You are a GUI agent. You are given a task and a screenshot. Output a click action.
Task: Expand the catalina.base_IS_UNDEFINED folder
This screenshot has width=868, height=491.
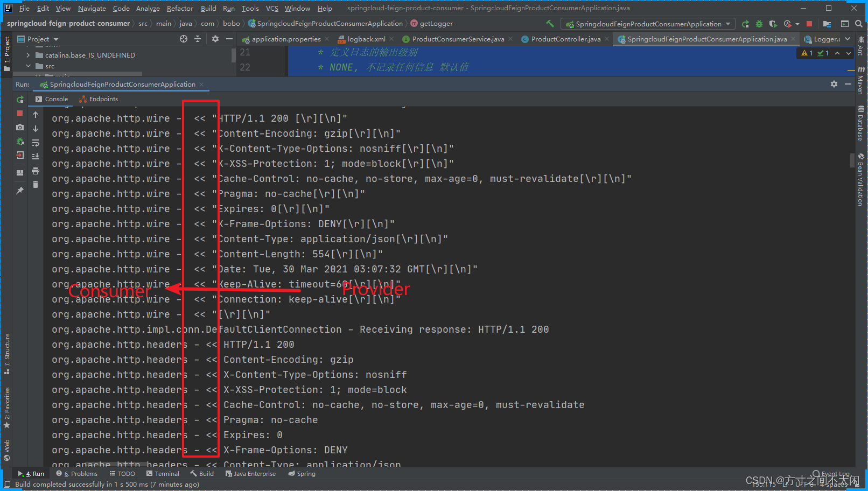pyautogui.click(x=28, y=55)
